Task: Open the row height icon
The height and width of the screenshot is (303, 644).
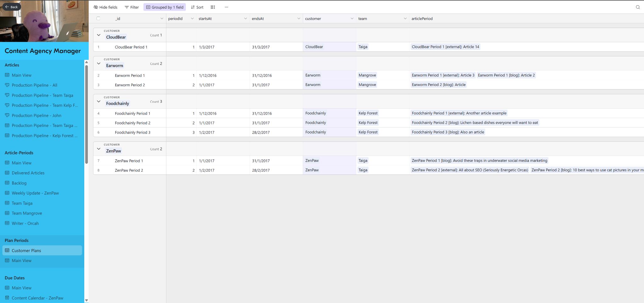Action: pos(213,7)
